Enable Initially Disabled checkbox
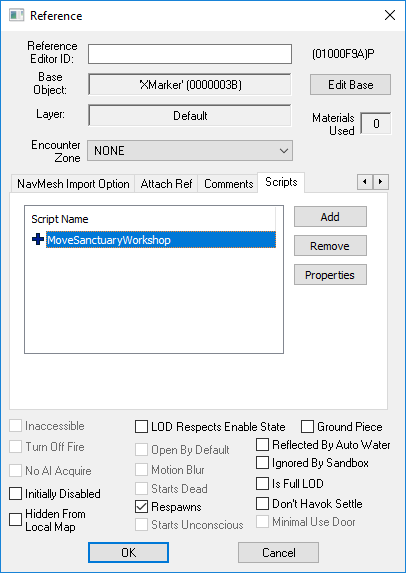 [15, 493]
